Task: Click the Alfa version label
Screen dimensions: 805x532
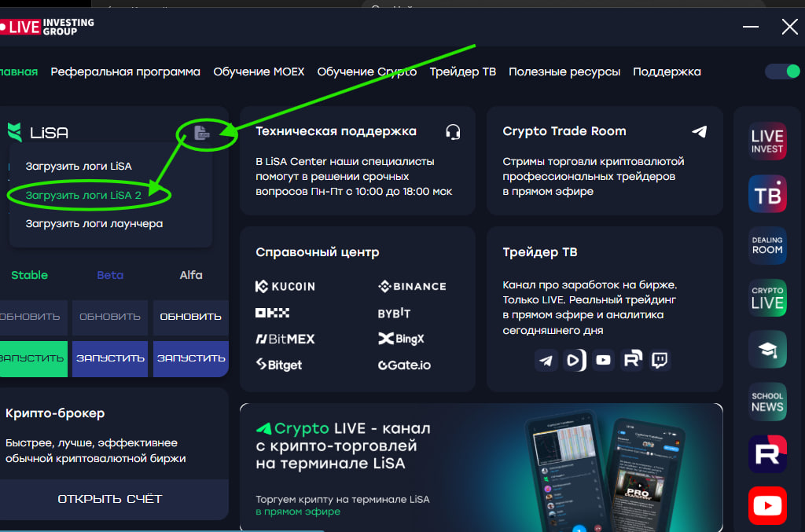Action: pos(191,276)
